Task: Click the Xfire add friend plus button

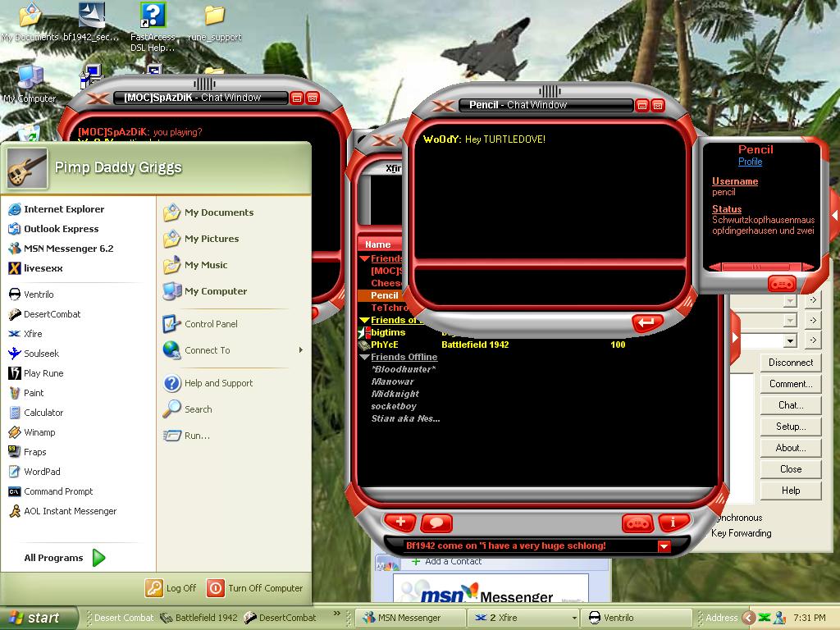Action: click(400, 523)
